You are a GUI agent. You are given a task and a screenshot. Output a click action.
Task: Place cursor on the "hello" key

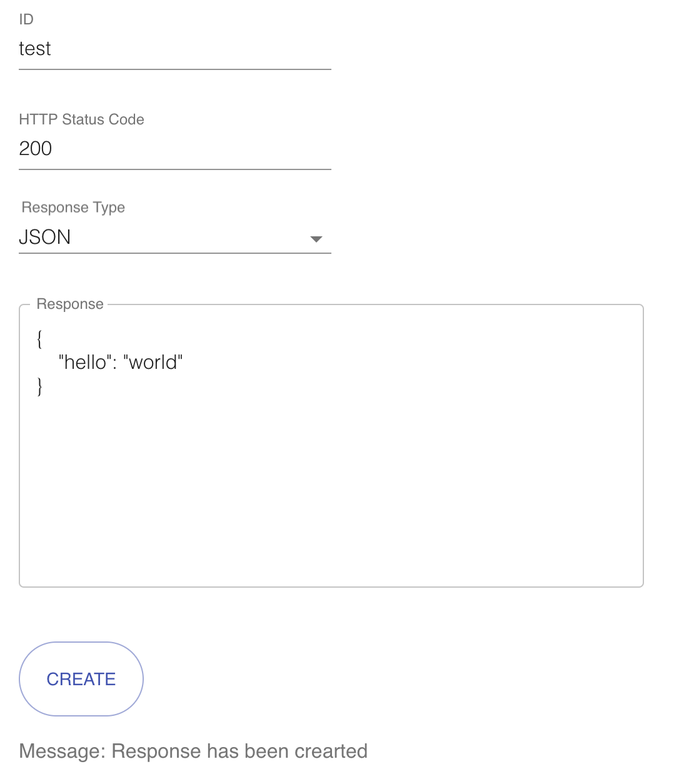pyautogui.click(x=83, y=362)
